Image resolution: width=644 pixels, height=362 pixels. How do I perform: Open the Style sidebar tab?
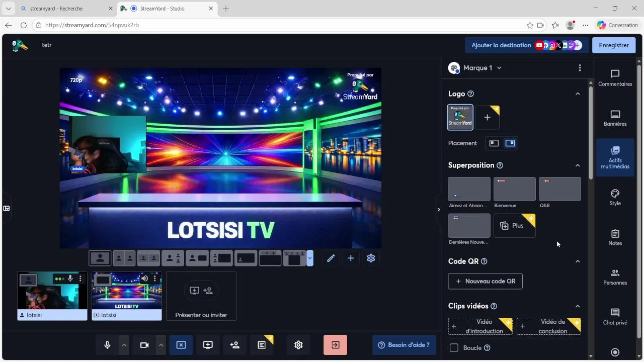[x=615, y=198]
